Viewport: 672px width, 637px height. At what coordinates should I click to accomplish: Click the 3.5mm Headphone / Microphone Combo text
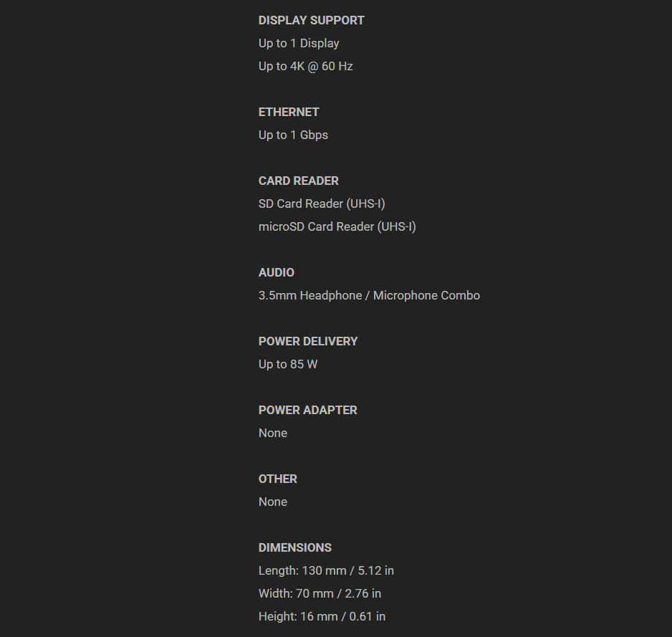(369, 295)
